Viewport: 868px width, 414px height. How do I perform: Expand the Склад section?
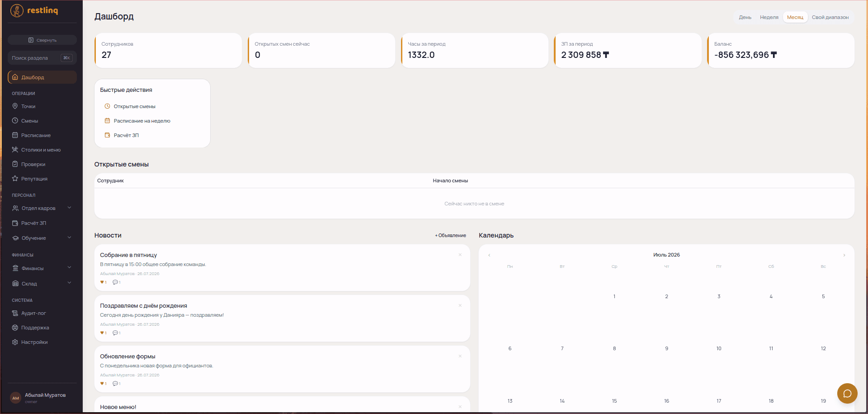pyautogui.click(x=42, y=284)
